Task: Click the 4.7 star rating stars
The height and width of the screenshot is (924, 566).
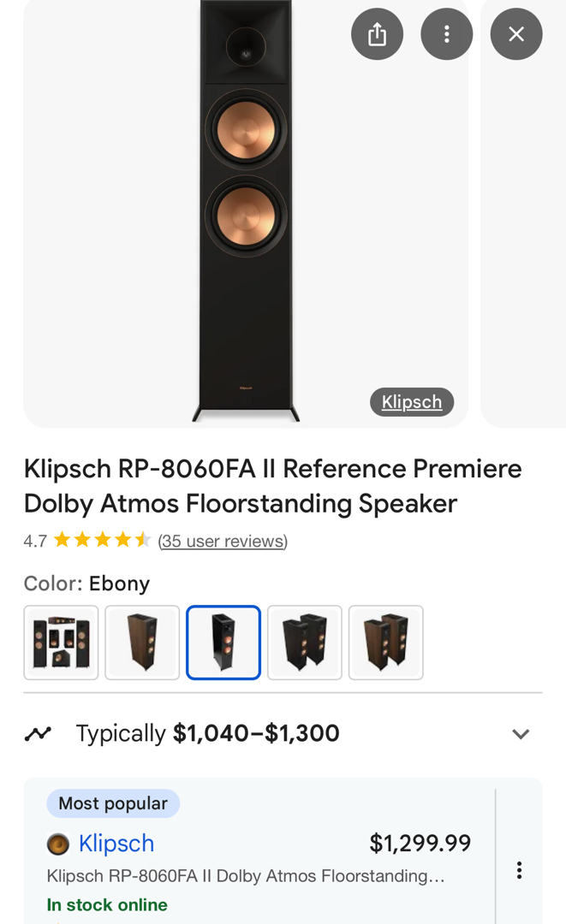Action: tap(102, 540)
